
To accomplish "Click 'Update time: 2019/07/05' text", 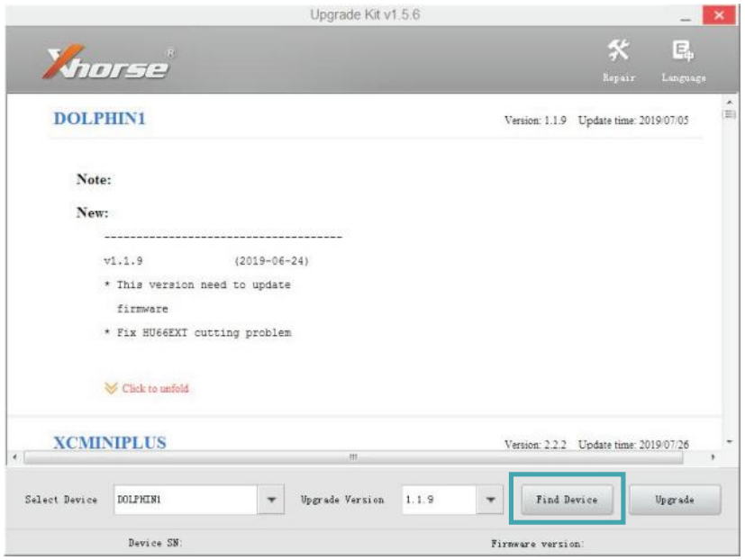I will tap(633, 120).
